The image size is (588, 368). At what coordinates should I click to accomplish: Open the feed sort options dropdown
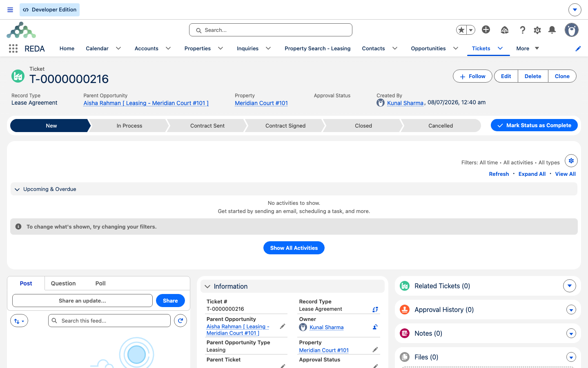[x=19, y=321]
